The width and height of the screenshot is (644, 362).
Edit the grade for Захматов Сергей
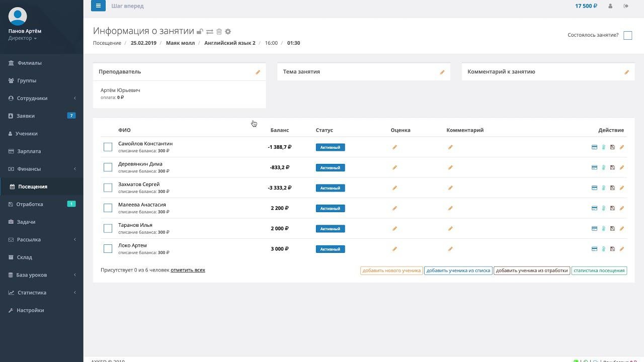click(395, 188)
